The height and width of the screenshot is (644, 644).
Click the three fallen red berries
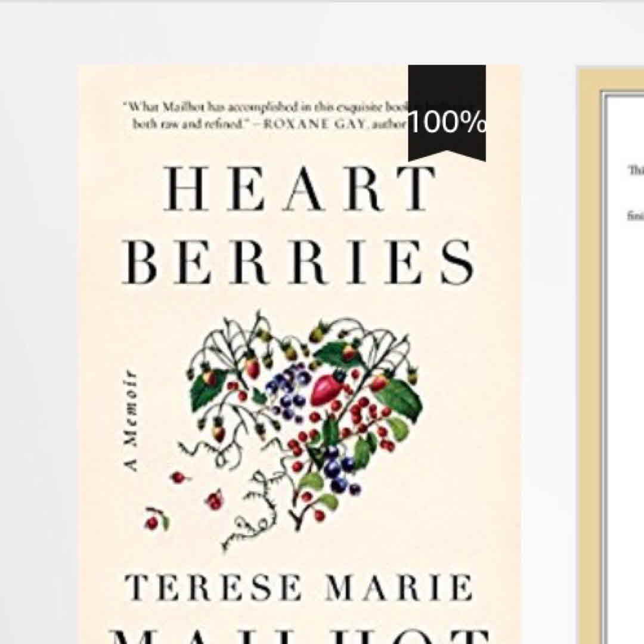pyautogui.click(x=182, y=501)
